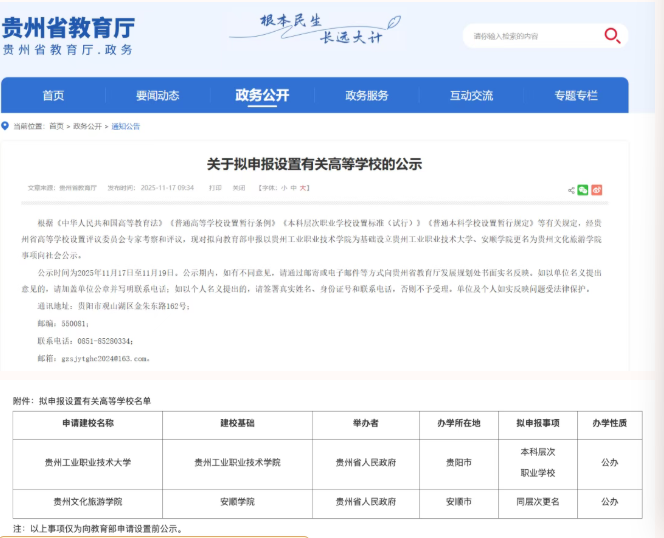Switch to the 专题专栏 tab

(x=576, y=96)
